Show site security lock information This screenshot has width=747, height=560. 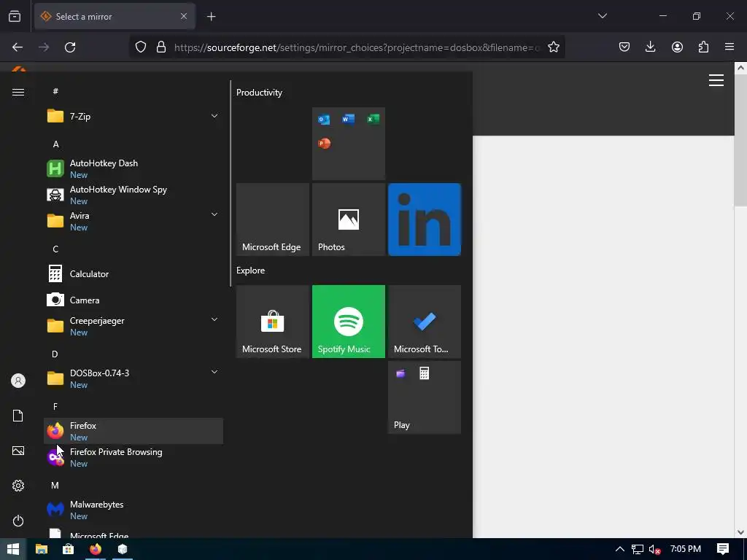pos(161,47)
